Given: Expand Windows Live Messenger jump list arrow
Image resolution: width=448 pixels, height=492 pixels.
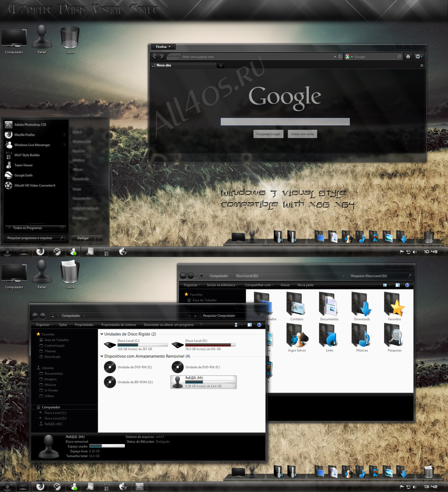Looking at the screenshot, I should pos(64,145).
